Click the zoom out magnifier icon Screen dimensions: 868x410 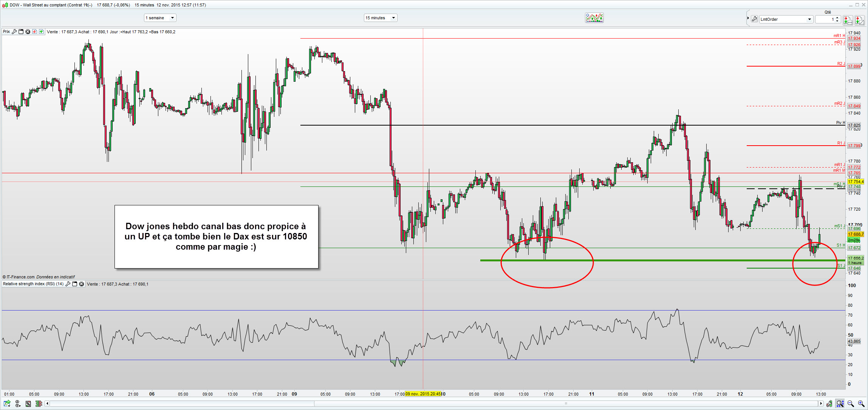[851, 404]
